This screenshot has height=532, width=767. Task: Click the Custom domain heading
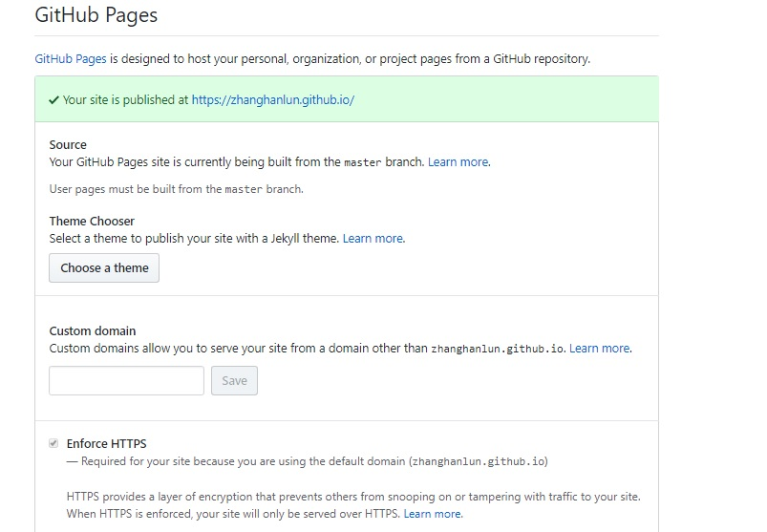[x=93, y=331]
